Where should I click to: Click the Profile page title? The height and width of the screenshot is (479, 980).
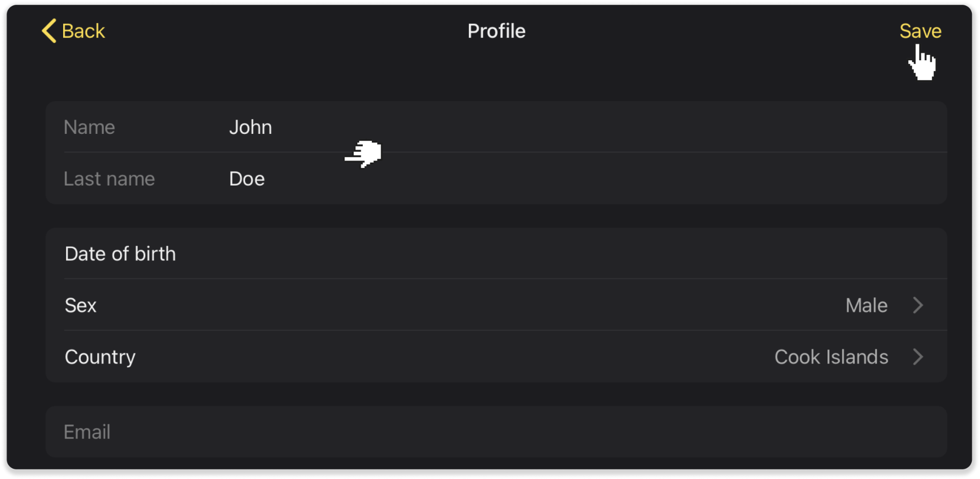(x=496, y=31)
